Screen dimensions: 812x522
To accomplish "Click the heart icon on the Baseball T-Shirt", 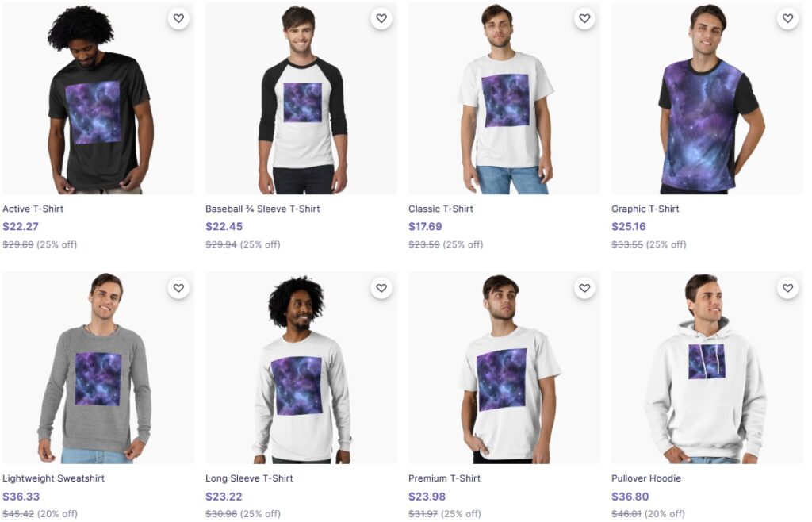I will pos(381,18).
